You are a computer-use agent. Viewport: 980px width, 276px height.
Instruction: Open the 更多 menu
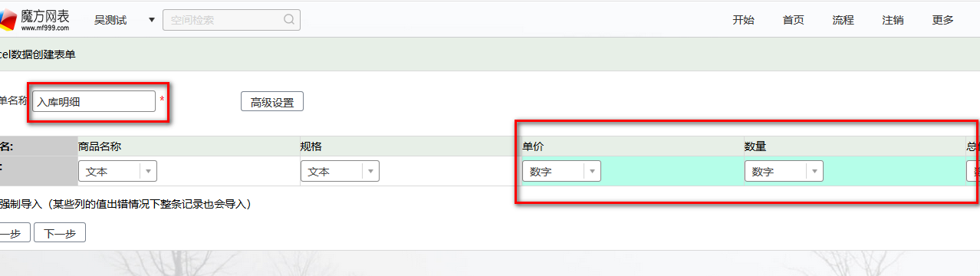click(943, 20)
